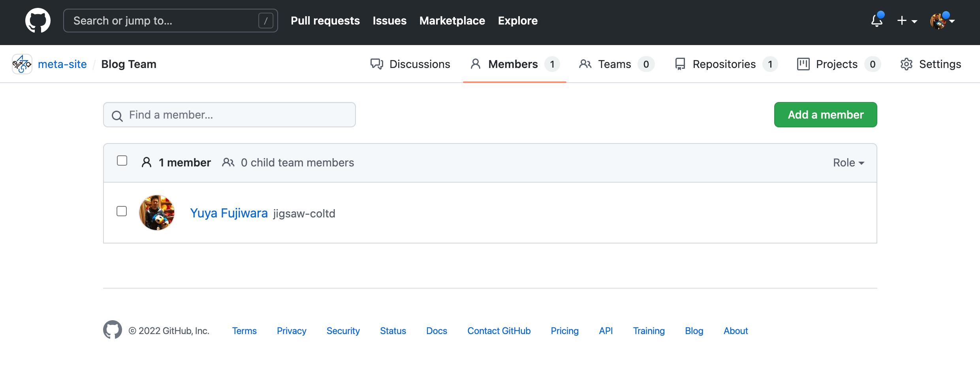Open the Privacy footer link
This screenshot has height=372, width=980.
(292, 331)
